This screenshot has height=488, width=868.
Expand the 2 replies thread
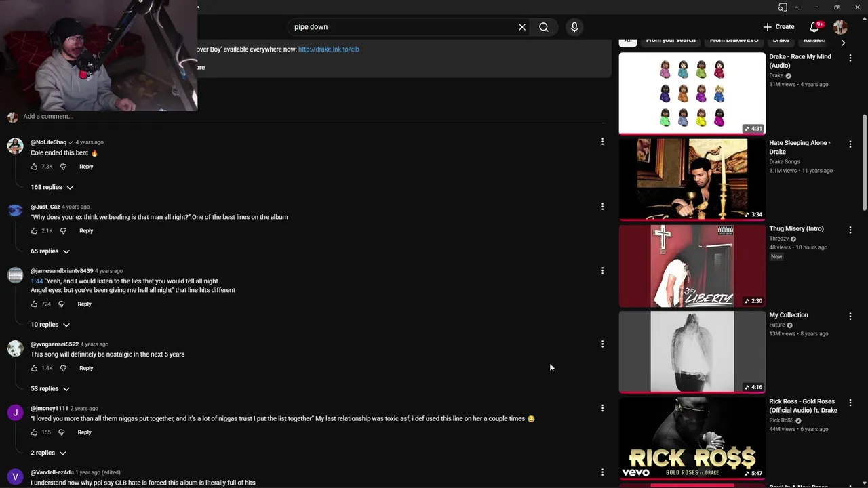48,453
